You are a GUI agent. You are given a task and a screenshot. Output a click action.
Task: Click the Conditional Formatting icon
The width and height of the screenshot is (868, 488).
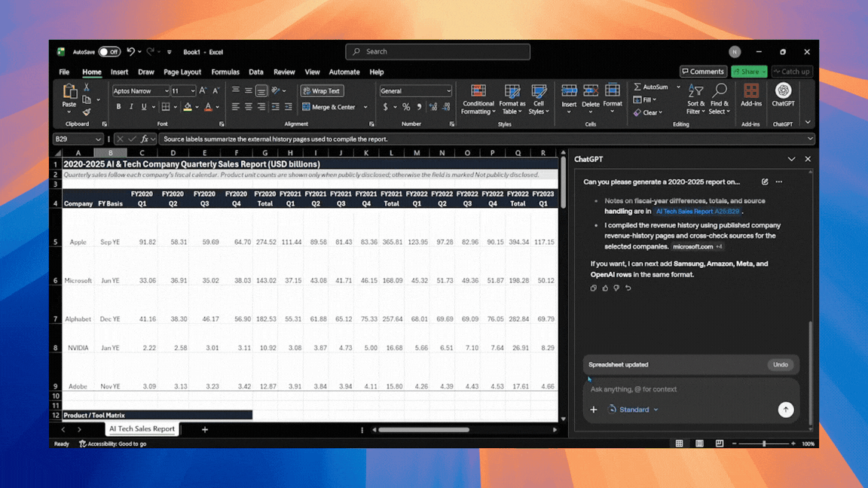point(478,99)
